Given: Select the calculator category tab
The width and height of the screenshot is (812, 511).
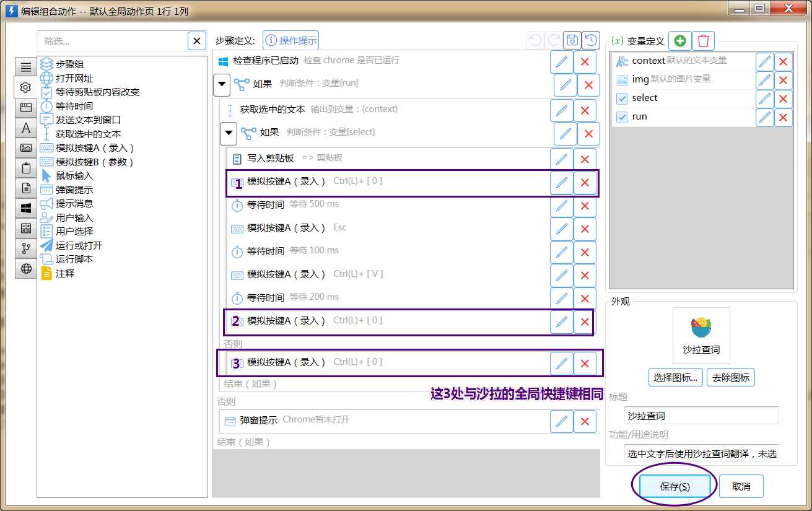Looking at the screenshot, I should click(x=25, y=228).
